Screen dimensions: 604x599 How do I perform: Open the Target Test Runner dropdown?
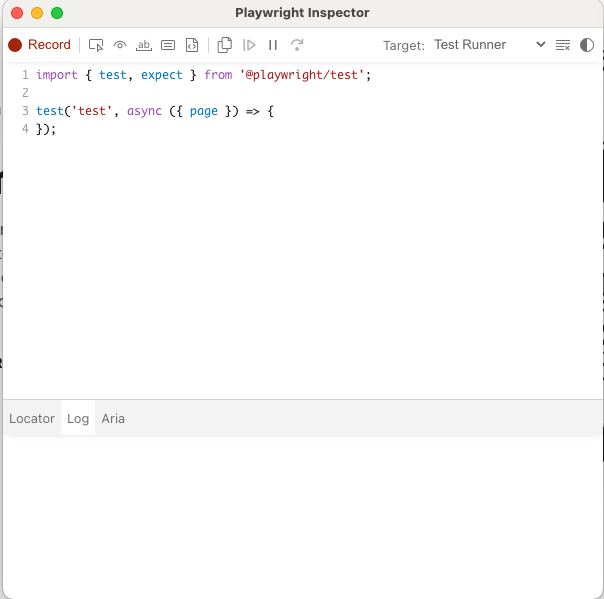490,45
